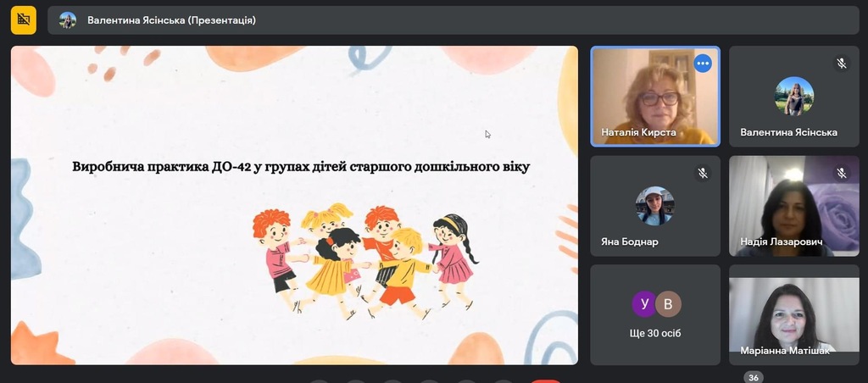Image resolution: width=868 pixels, height=383 pixels.
Task: Click the yellow presentation icon in top-left corner
Action: tap(23, 19)
